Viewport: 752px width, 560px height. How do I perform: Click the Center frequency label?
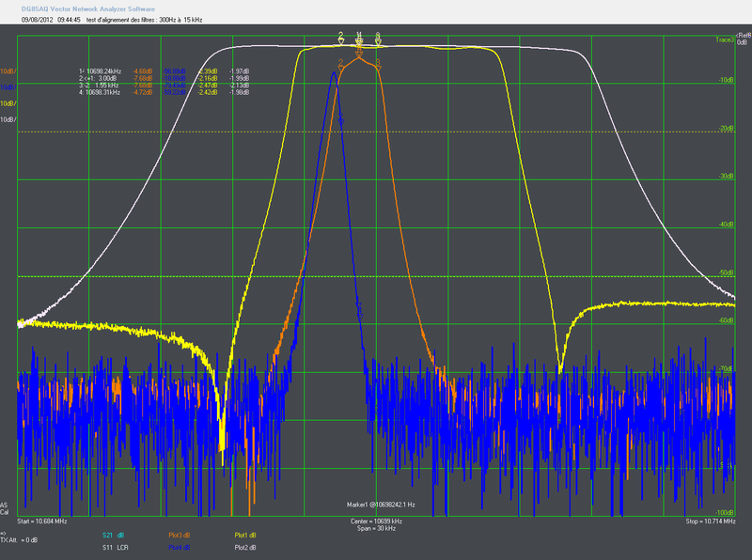[376, 521]
